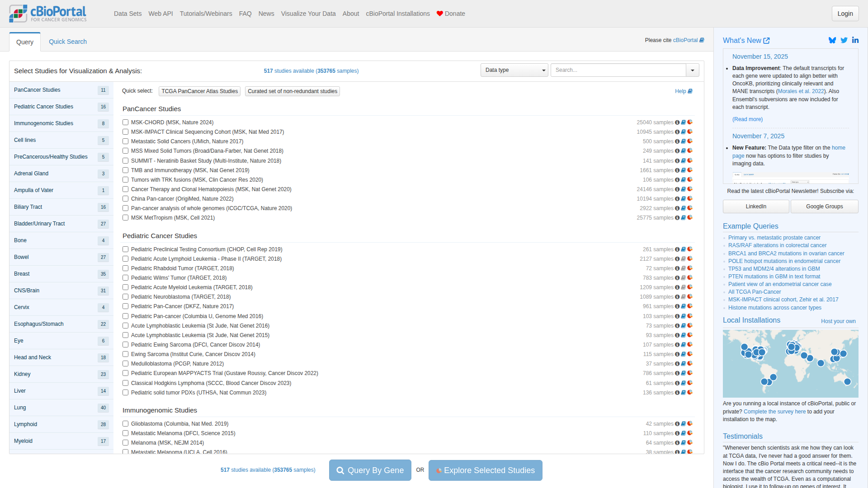Screen dimensions: 868x488
Task: Open pie chart summary for China Pan-cancer study
Action: coord(690,199)
